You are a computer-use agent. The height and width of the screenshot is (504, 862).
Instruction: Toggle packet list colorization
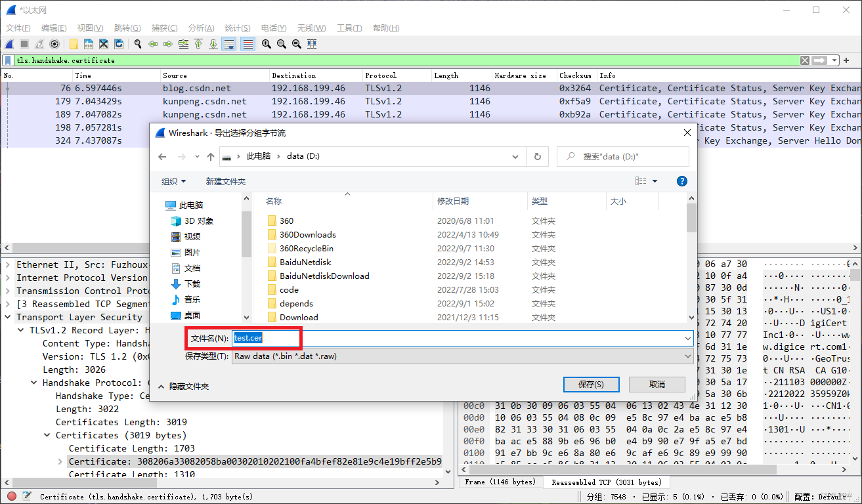tap(248, 44)
